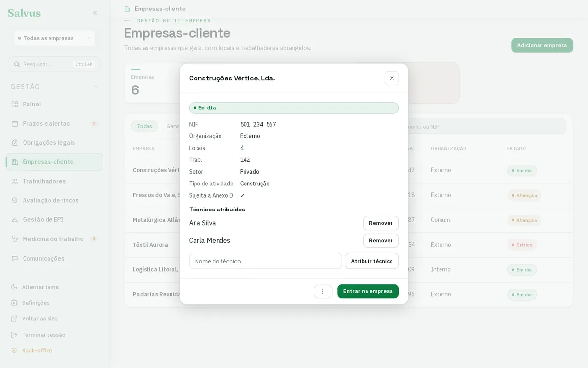This screenshot has width=588, height=368.
Task: Focus the Nome do técnico input field
Action: click(265, 261)
